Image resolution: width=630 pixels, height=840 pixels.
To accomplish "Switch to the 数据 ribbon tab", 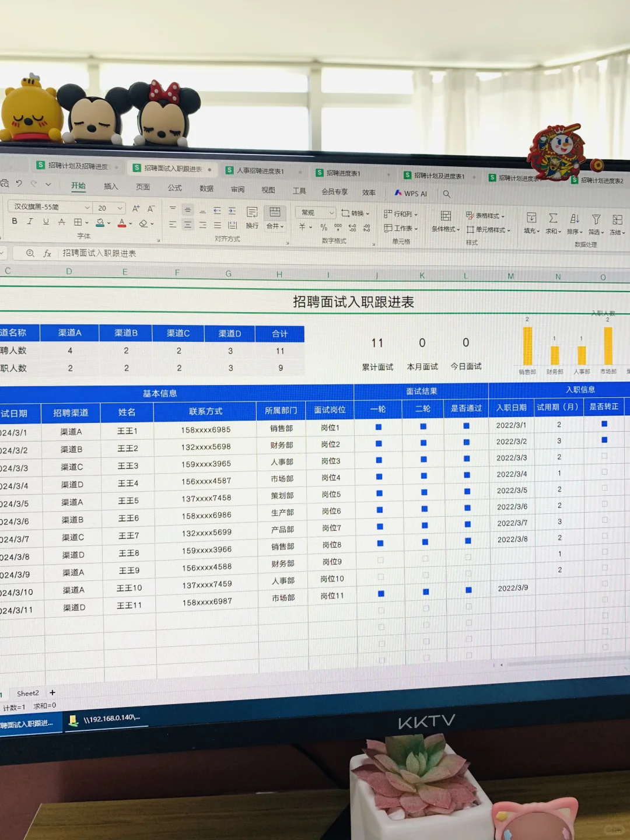I will pyautogui.click(x=205, y=188).
